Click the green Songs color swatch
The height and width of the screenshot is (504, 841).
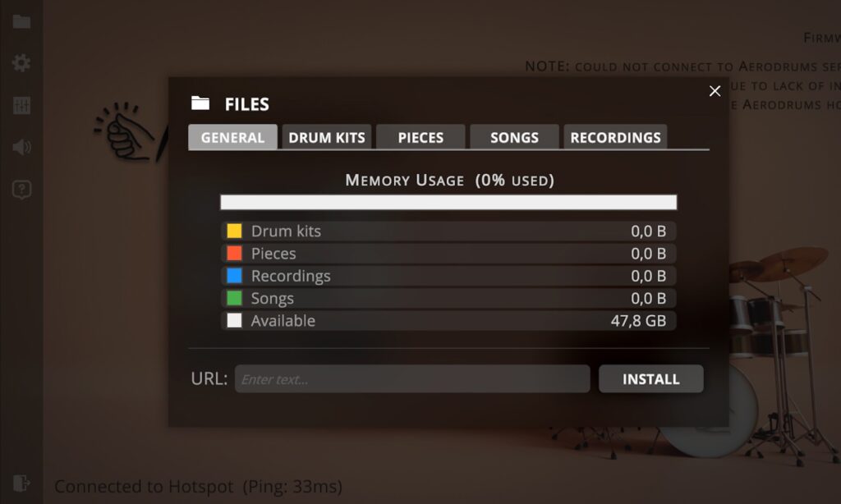(235, 298)
